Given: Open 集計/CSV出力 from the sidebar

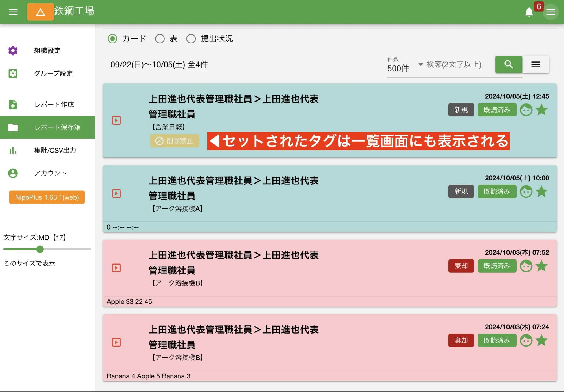Looking at the screenshot, I should coord(13,151).
